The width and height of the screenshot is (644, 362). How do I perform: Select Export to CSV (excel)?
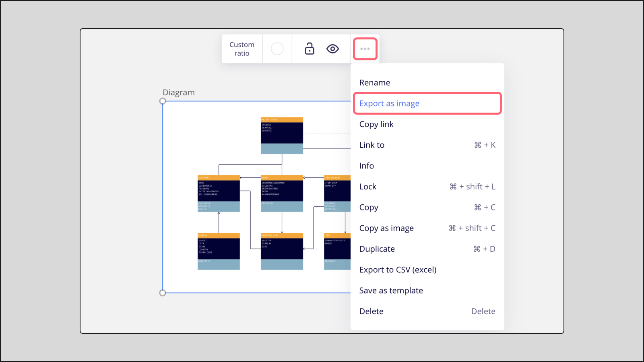tap(398, 269)
